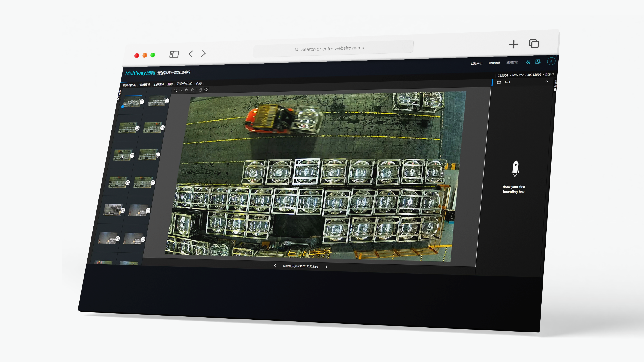Open the 运维管理 menu

coord(494,63)
